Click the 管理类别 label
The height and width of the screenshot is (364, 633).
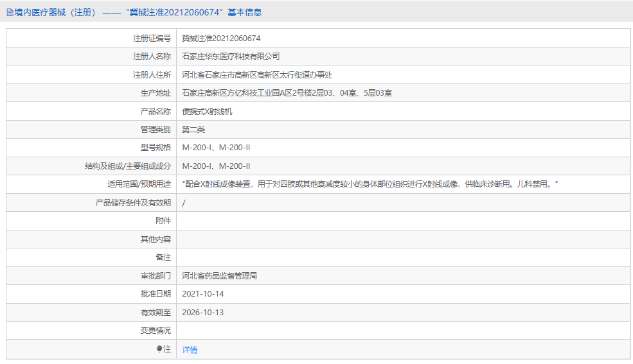pos(156,130)
